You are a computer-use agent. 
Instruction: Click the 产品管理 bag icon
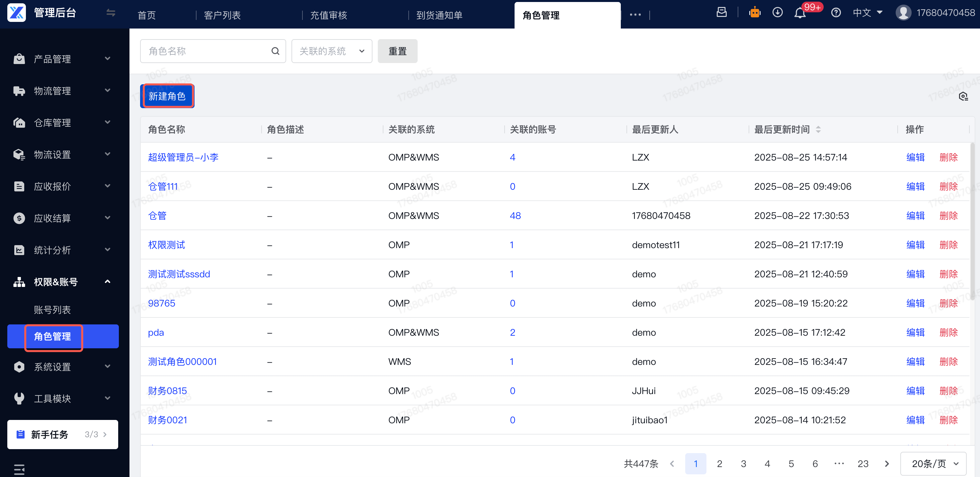pos(19,59)
